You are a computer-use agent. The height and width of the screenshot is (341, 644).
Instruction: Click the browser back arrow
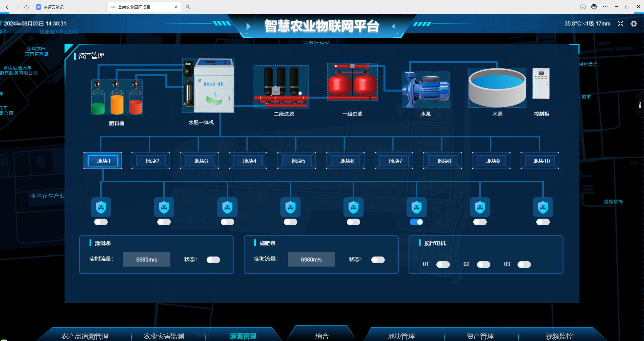point(7,7)
